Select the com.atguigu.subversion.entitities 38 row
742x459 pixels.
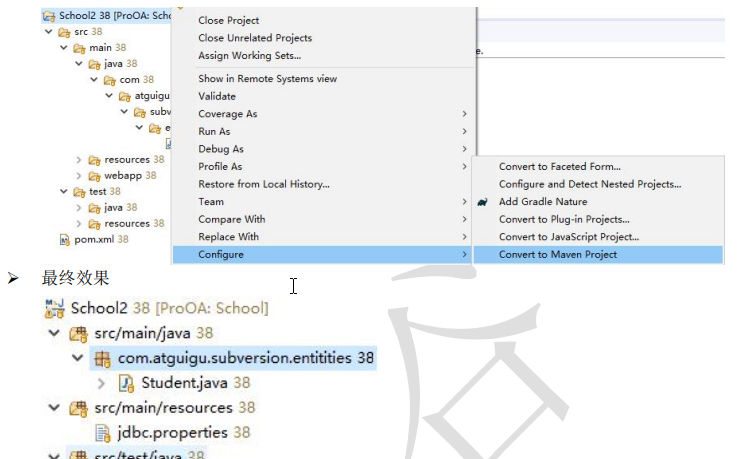click(233, 358)
